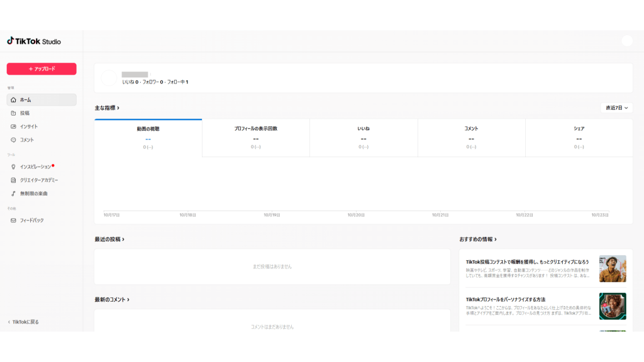Switch to the プロフィールの表示回数 metric tab
The width and height of the screenshot is (644, 362).
(256, 138)
